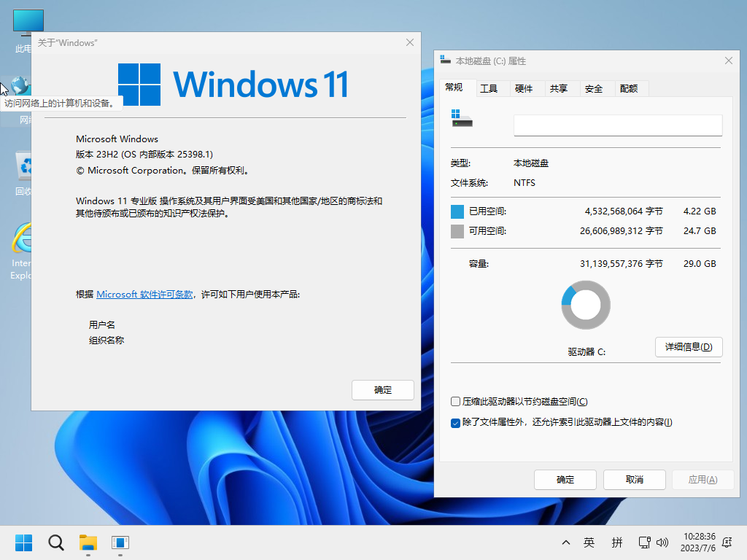Click the disk usage donut chart
The image size is (747, 560).
[x=586, y=305]
